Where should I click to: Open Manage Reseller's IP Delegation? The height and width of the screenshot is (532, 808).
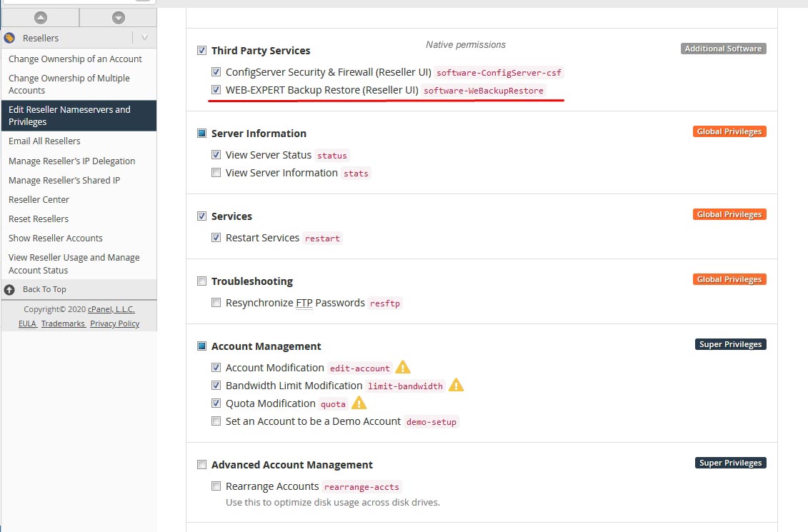point(71,161)
